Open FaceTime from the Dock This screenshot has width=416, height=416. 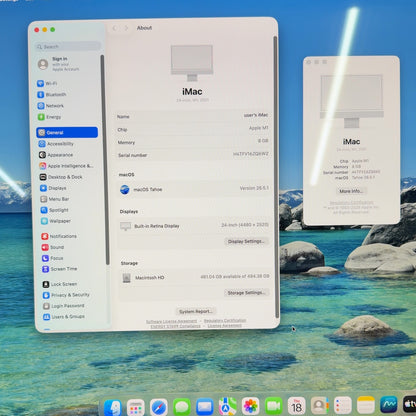point(274,406)
